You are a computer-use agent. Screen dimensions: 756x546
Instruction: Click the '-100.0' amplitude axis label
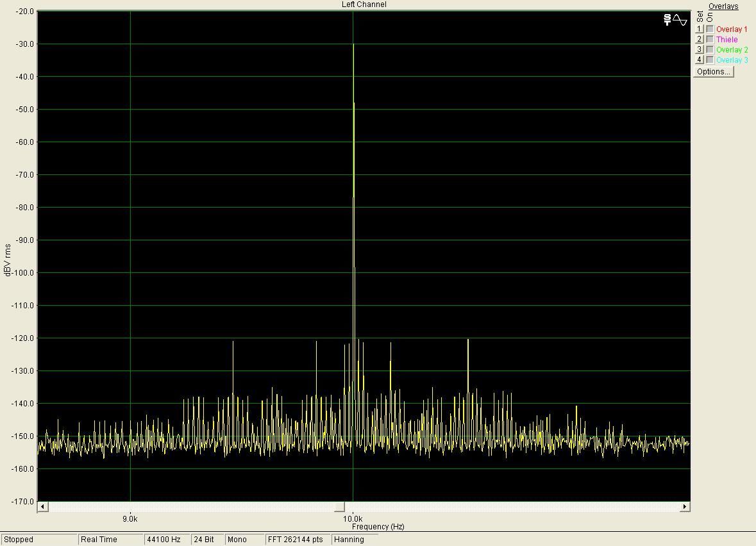point(22,273)
